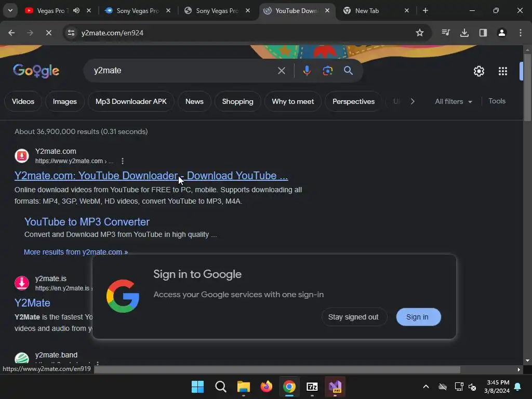
Task: Click the address bar URL
Action: pyautogui.click(x=112, y=33)
